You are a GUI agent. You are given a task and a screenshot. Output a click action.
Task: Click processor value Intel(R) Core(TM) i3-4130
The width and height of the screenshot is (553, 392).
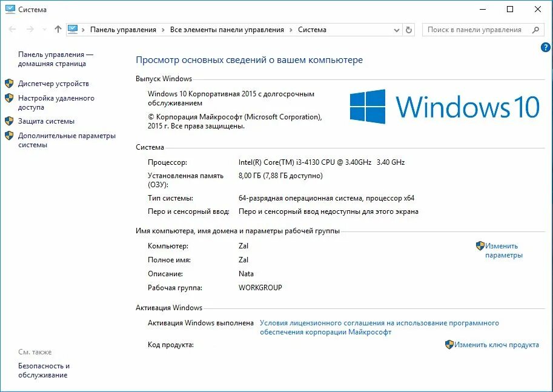(x=321, y=162)
